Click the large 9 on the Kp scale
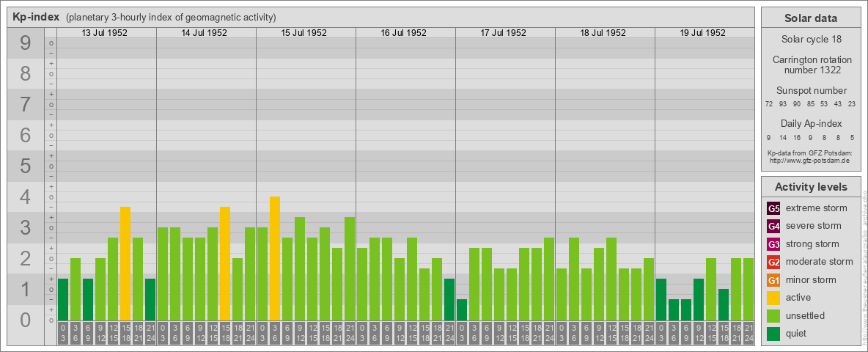The height and width of the screenshot is (352, 868). pyautogui.click(x=26, y=43)
